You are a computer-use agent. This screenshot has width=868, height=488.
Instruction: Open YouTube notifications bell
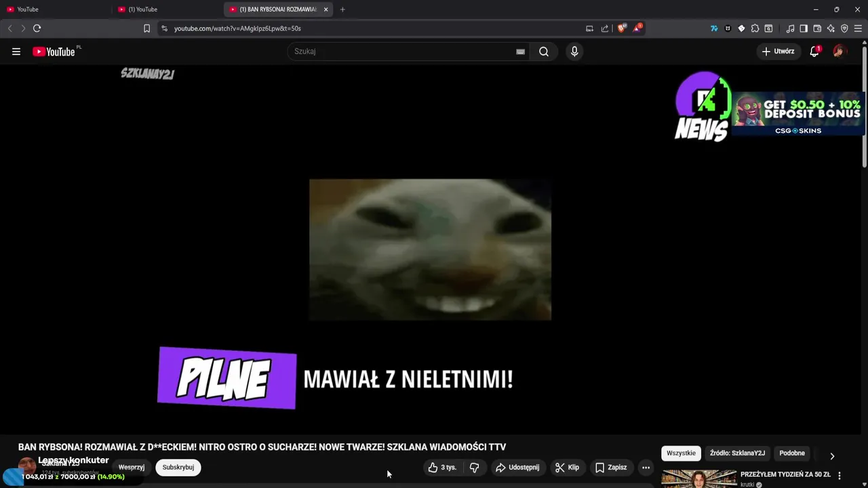point(814,52)
